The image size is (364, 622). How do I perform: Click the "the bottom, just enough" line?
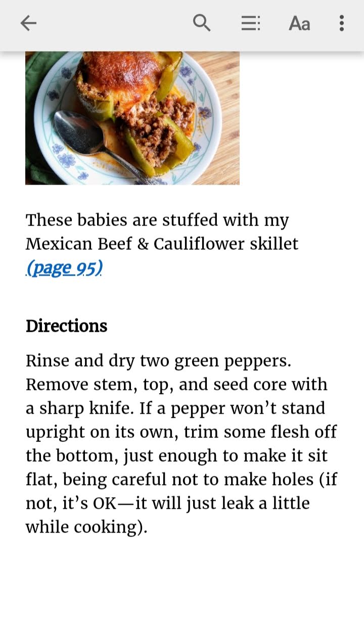tap(176, 456)
